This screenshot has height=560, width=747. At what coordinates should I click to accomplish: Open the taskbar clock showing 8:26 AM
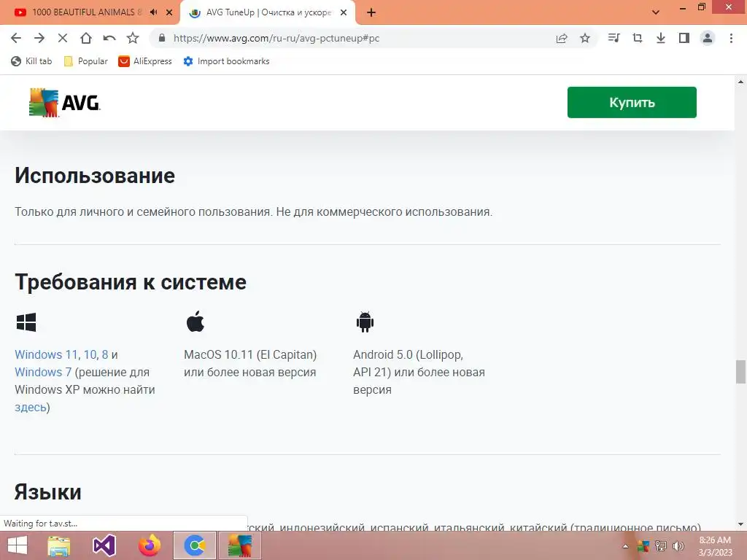click(715, 546)
